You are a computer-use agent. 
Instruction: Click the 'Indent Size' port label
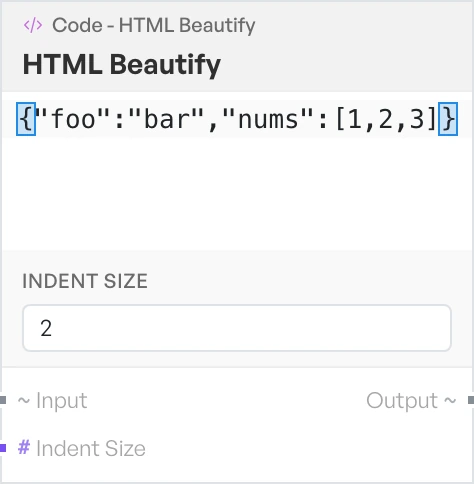(x=91, y=448)
